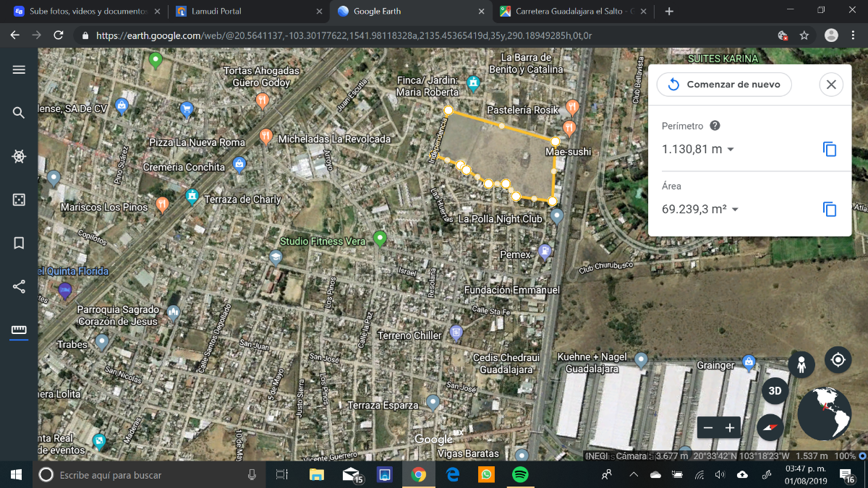Click the Parroquia Sagrado Corazón church marker
The width and height of the screenshot is (868, 488).
(173, 312)
